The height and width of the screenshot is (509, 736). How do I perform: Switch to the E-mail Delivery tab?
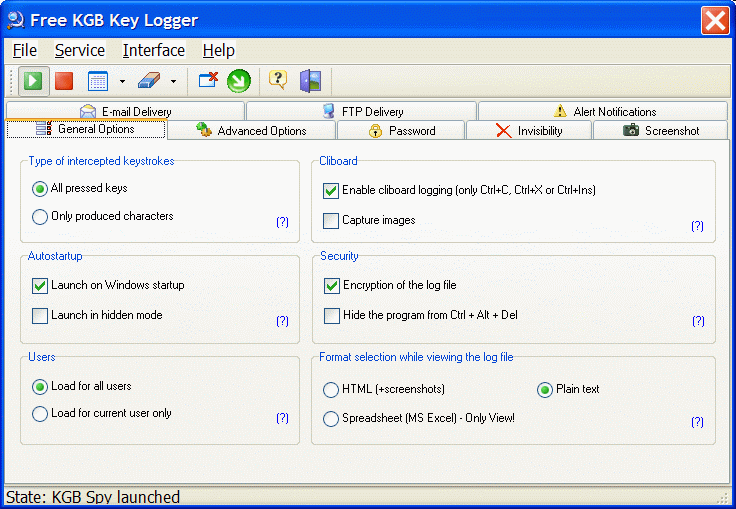point(125,111)
